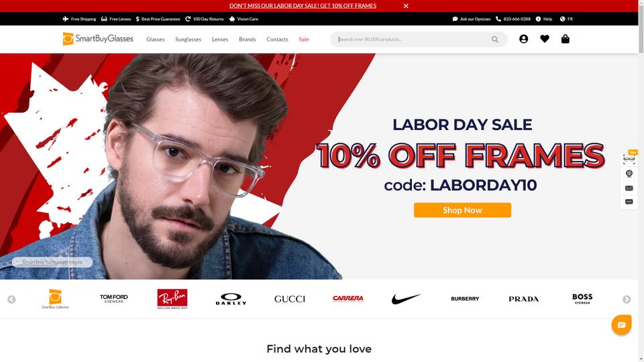
Task: Select the Nike swoosh brand logo
Action: pos(407,299)
